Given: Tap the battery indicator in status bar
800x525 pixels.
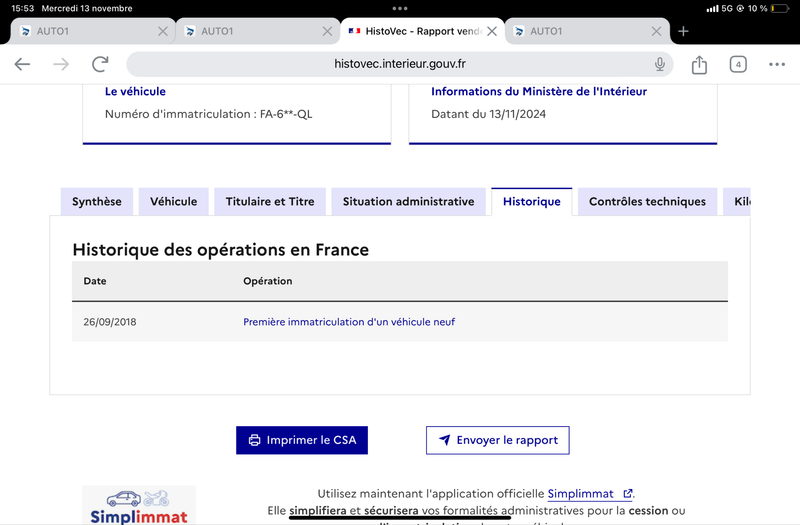Looking at the screenshot, I should [780, 9].
